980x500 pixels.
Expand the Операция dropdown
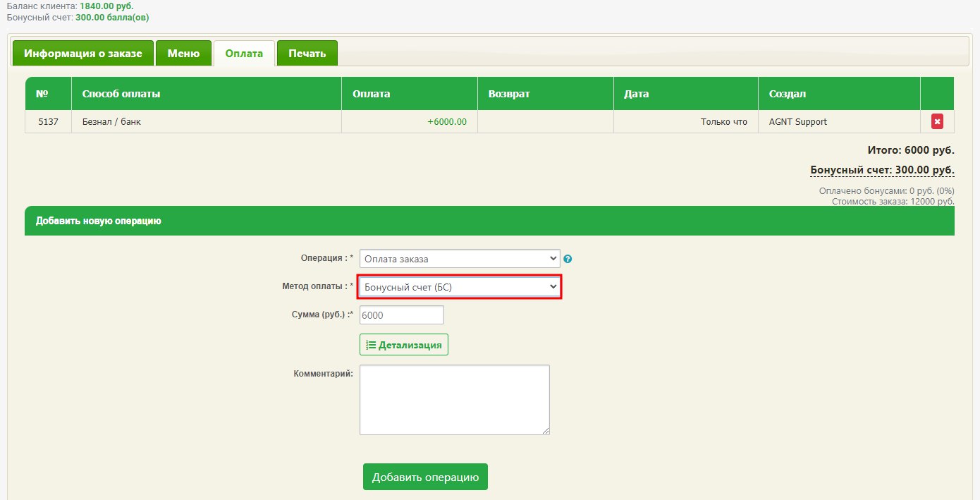460,259
